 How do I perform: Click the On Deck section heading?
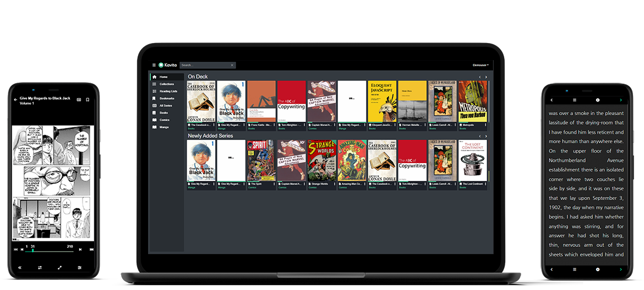click(198, 77)
